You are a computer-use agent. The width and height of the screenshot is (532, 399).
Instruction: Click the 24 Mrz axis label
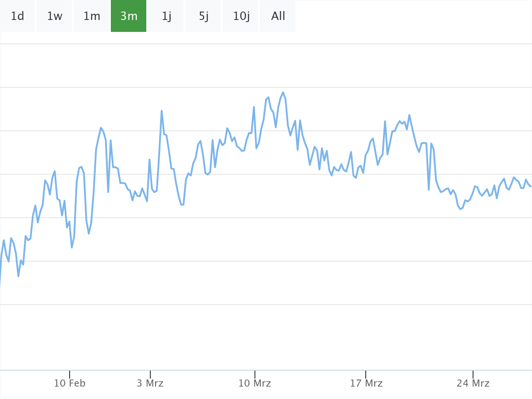coord(473,383)
